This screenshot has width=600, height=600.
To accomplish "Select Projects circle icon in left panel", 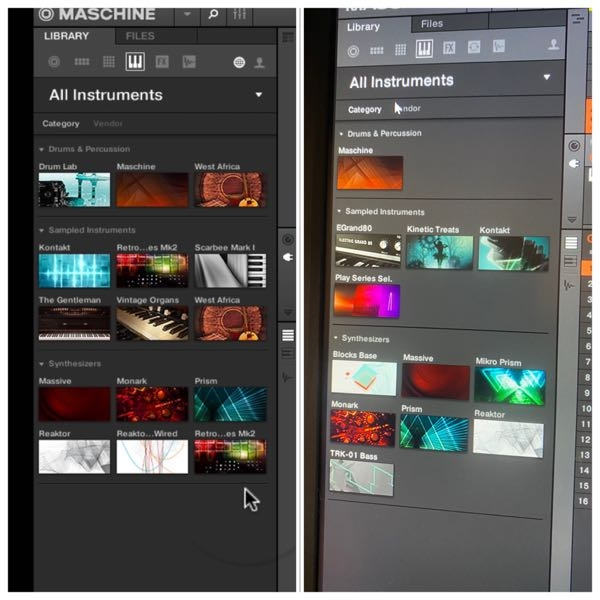I will click(x=54, y=62).
